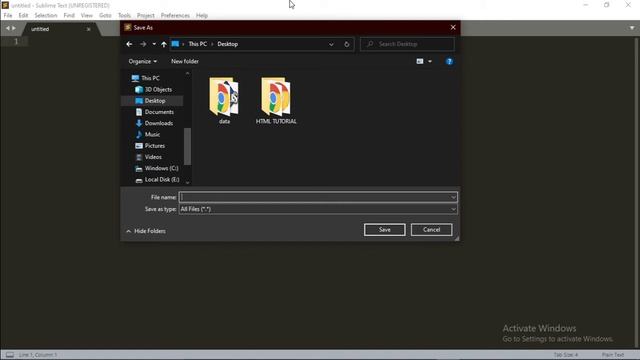The width and height of the screenshot is (640, 360).
Task: Open the Find menu
Action: pyautogui.click(x=69, y=16)
